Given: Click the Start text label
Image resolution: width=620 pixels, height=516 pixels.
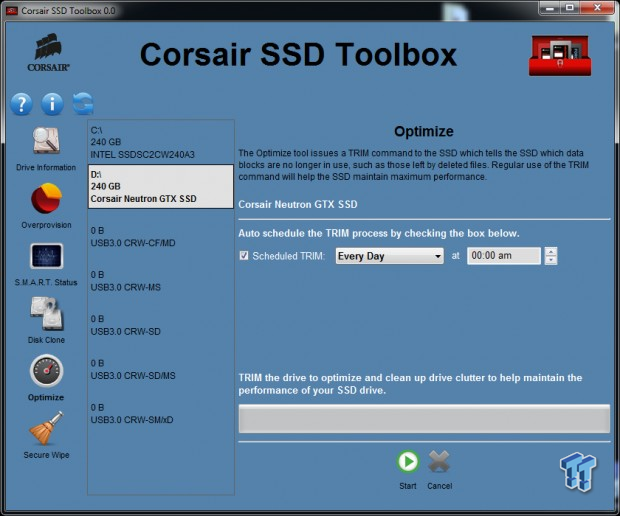Looking at the screenshot, I should pos(408,486).
